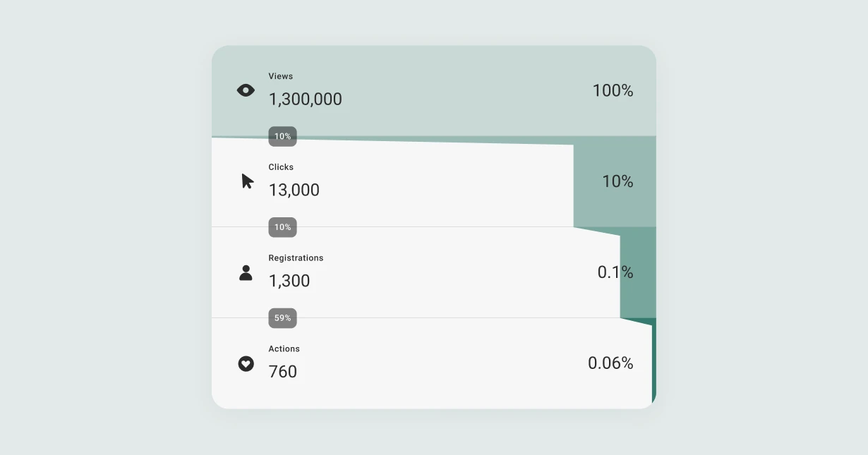Click the 1,300 registrations value
The width and height of the screenshot is (868, 455).
[289, 281]
